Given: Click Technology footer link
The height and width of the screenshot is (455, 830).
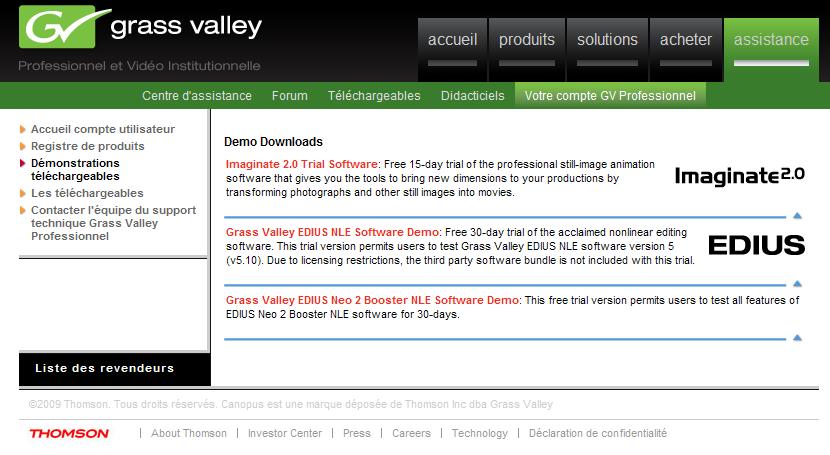Looking at the screenshot, I should pos(480,433).
